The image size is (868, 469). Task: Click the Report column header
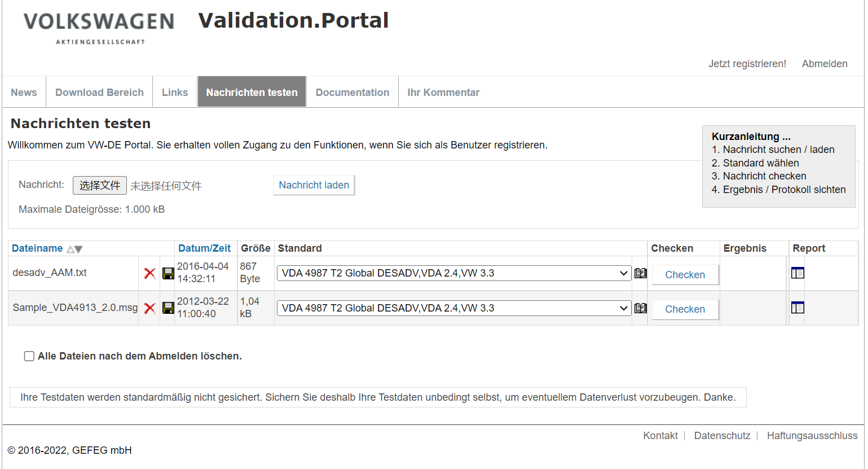(809, 248)
